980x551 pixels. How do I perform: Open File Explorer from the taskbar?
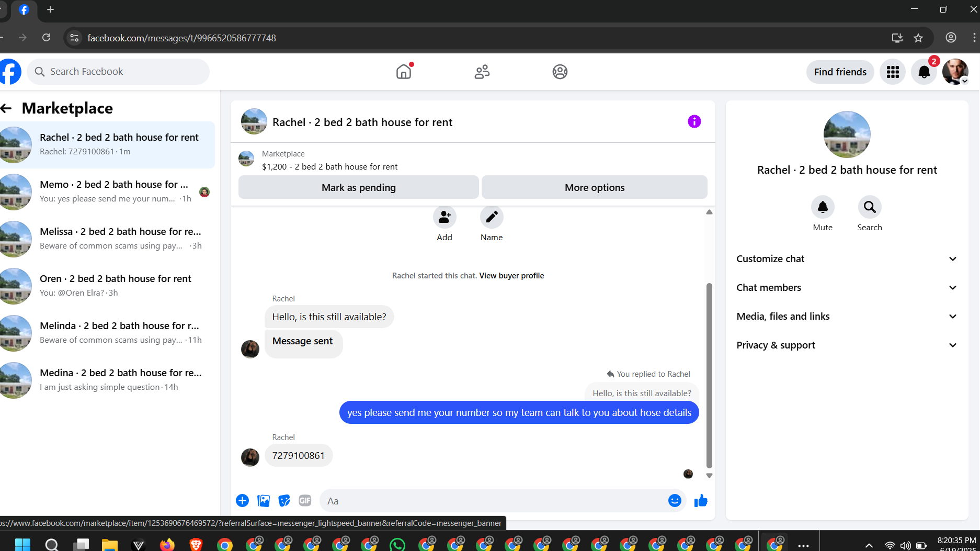point(109,545)
